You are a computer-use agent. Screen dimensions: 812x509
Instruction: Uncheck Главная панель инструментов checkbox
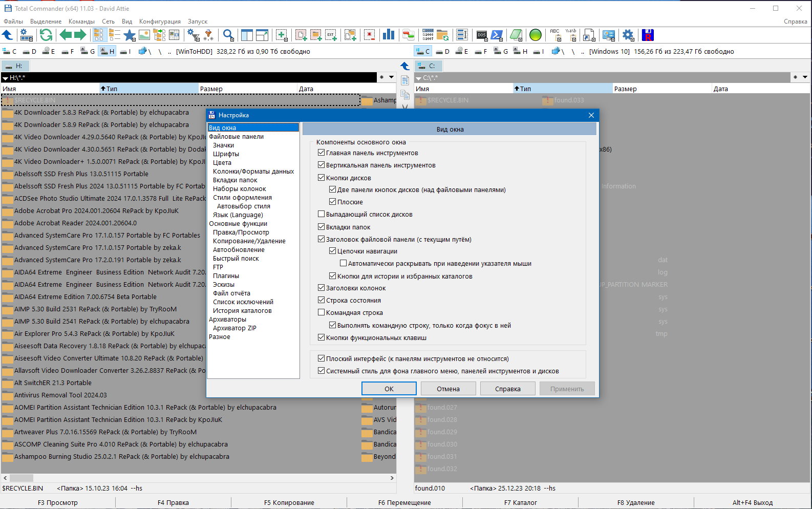321,153
